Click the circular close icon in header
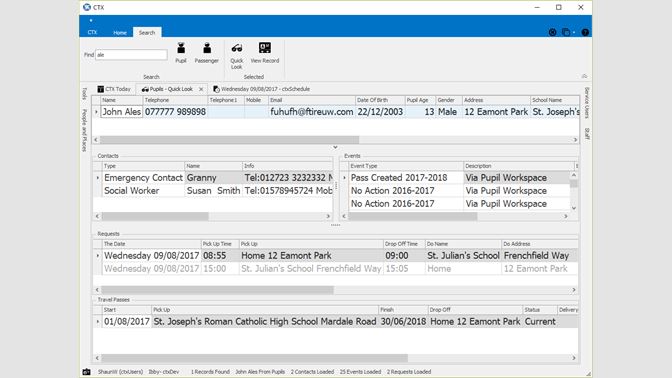Image resolution: width=672 pixels, height=378 pixels. pyautogui.click(x=552, y=32)
